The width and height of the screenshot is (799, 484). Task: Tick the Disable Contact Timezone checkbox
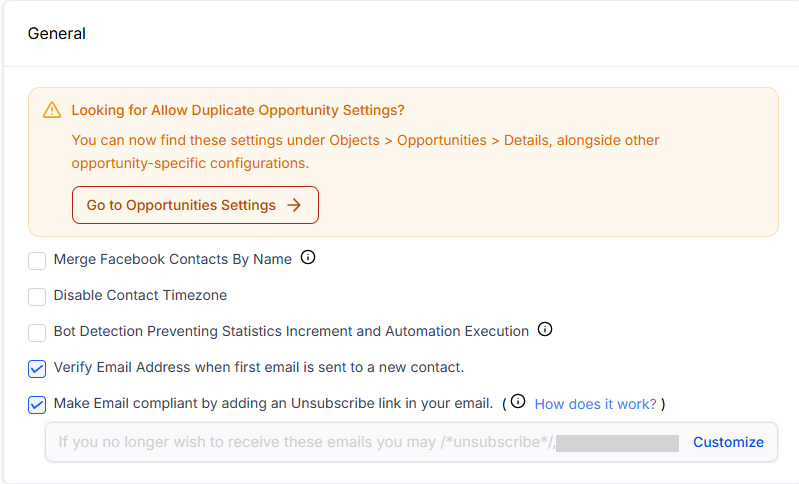37,297
